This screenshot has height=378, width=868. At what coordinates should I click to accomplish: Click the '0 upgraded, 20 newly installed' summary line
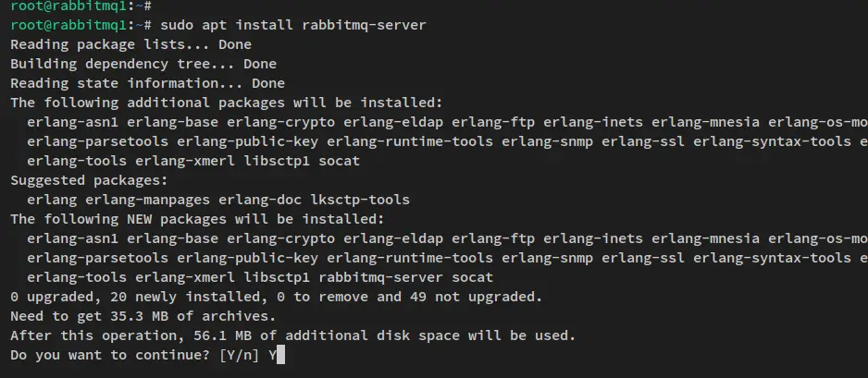coord(277,297)
